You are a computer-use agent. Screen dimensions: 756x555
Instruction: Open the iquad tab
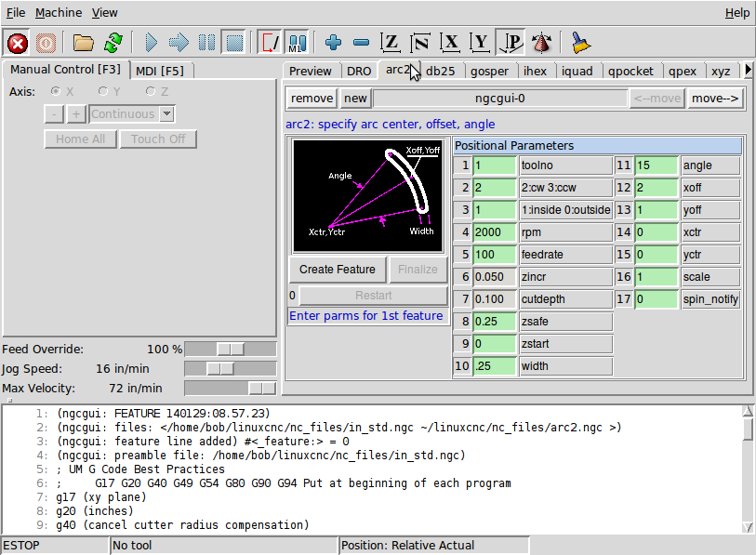[x=577, y=71]
